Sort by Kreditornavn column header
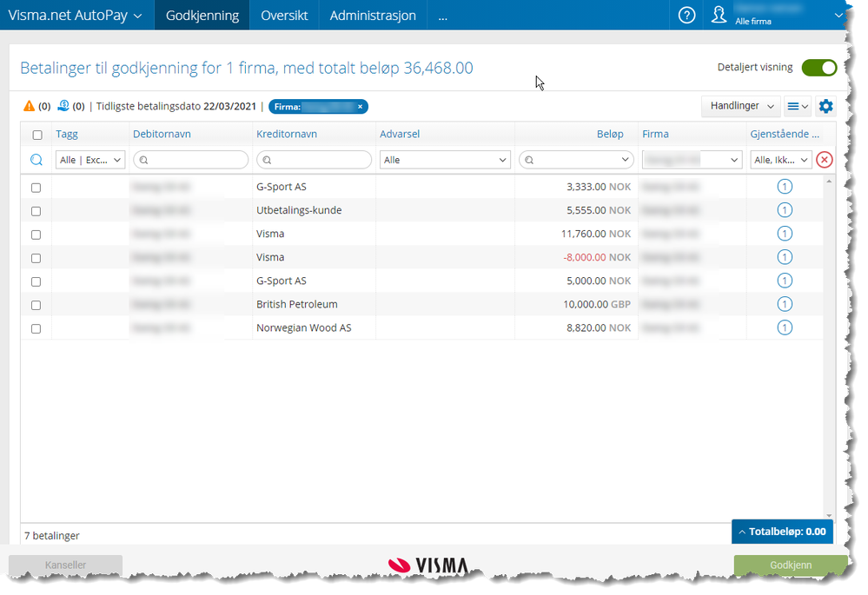 click(287, 134)
